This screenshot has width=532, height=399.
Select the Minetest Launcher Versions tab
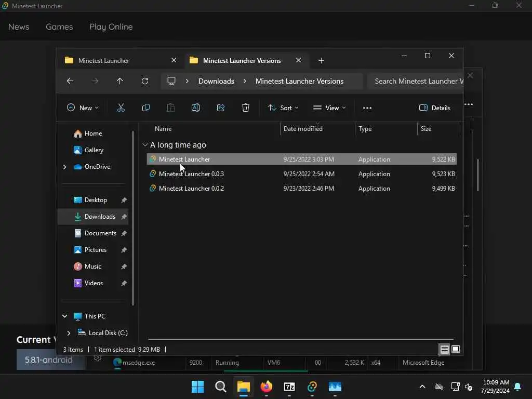pos(247,60)
